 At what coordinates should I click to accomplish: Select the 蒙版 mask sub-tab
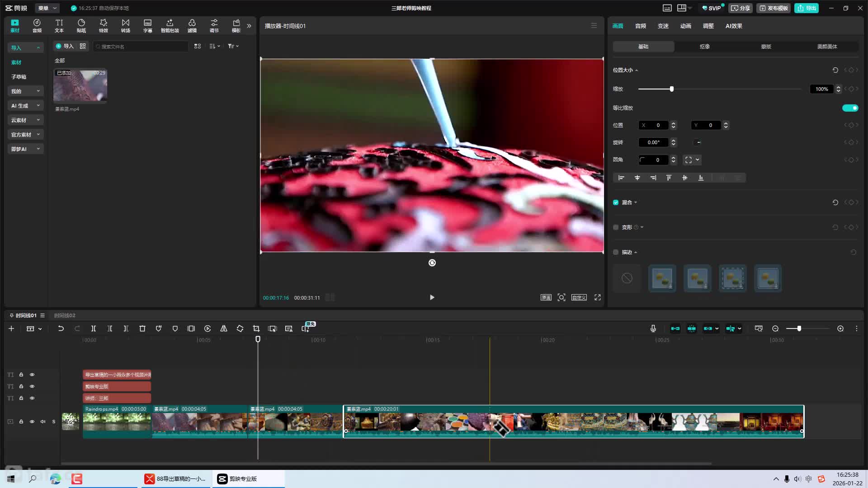click(766, 47)
